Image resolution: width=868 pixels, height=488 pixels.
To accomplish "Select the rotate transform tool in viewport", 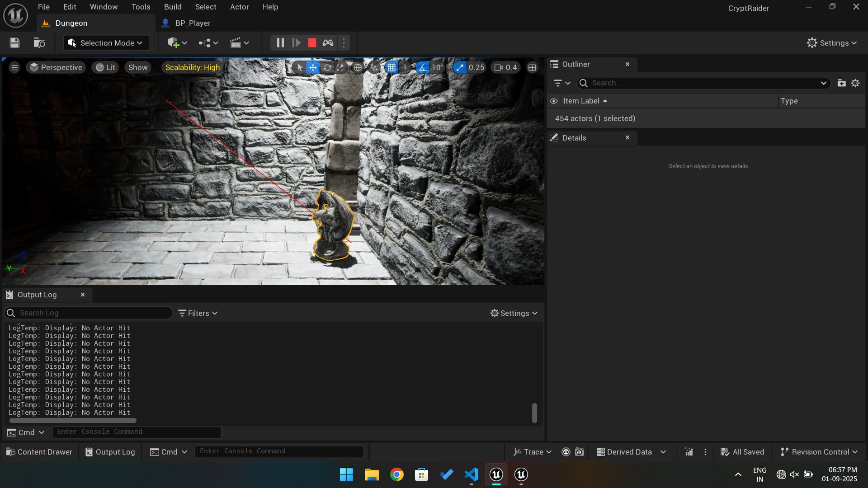I will pos(327,68).
